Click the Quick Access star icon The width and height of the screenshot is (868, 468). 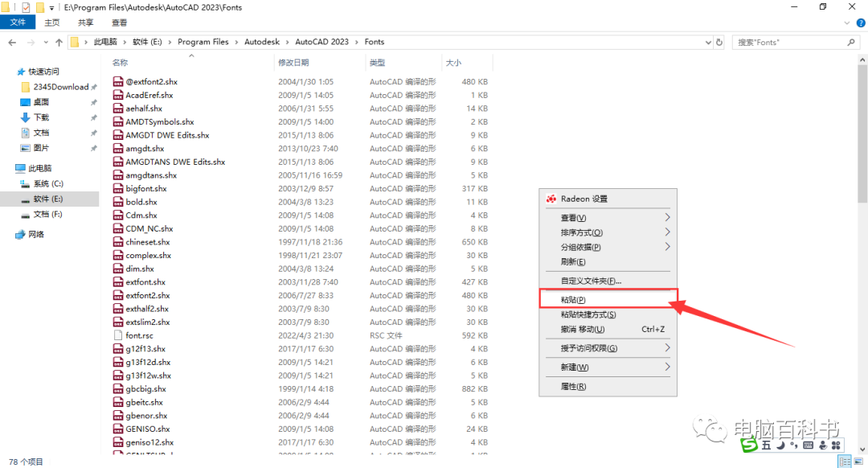tap(21, 72)
